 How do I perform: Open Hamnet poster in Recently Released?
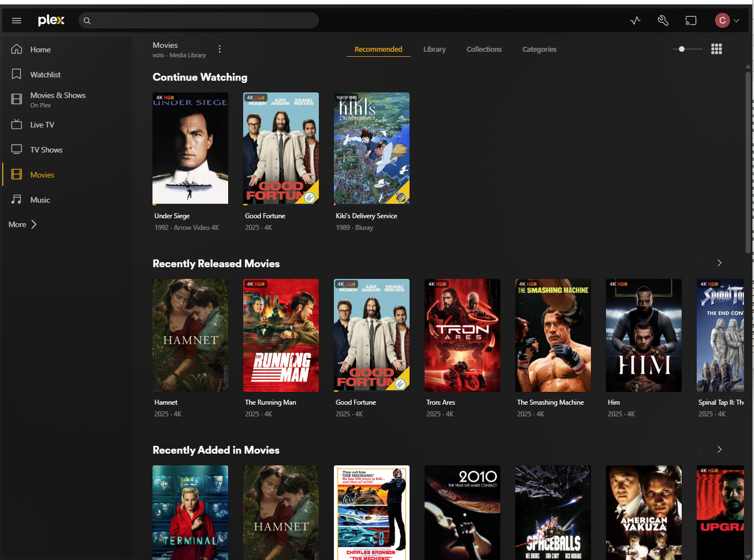tap(190, 335)
